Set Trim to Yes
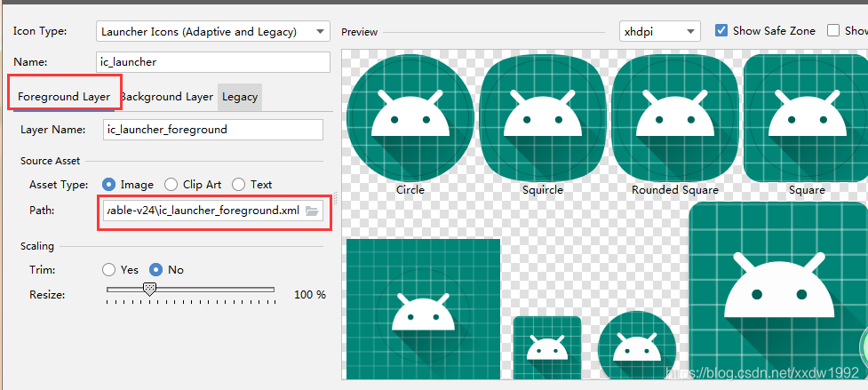Viewport: 868px width, 390px height. coord(108,270)
